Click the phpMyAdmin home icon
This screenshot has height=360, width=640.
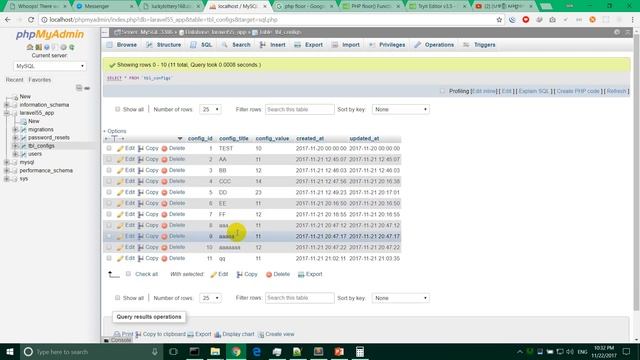30,47
